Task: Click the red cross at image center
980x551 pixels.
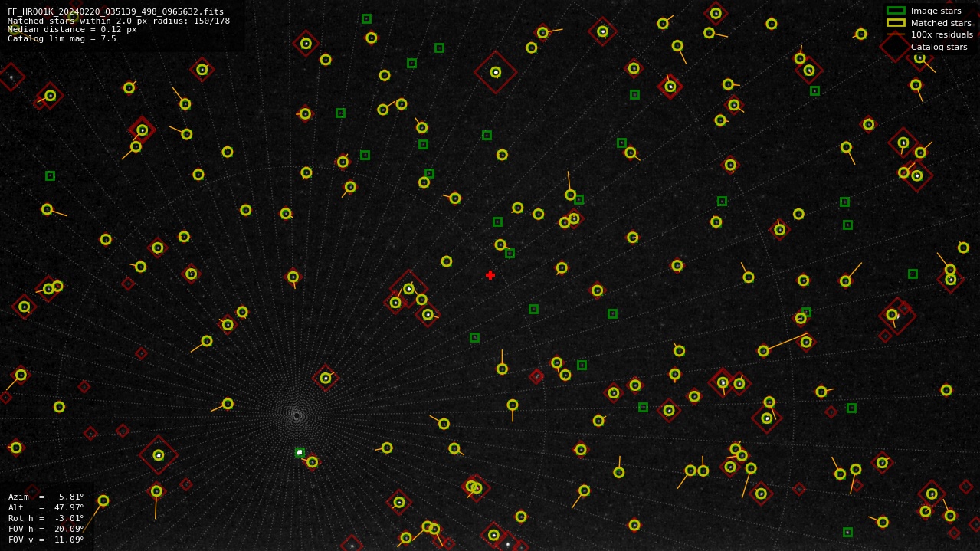Action: coord(490,275)
